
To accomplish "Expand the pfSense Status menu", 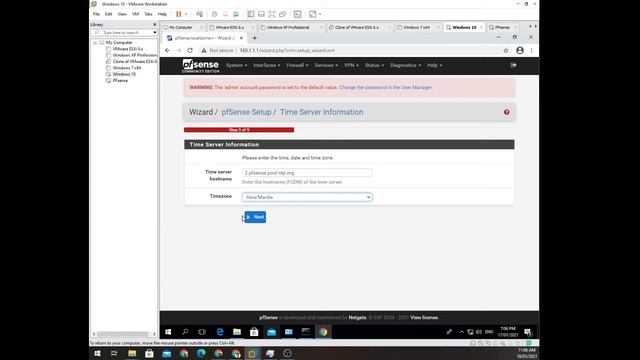I will 374,65.
